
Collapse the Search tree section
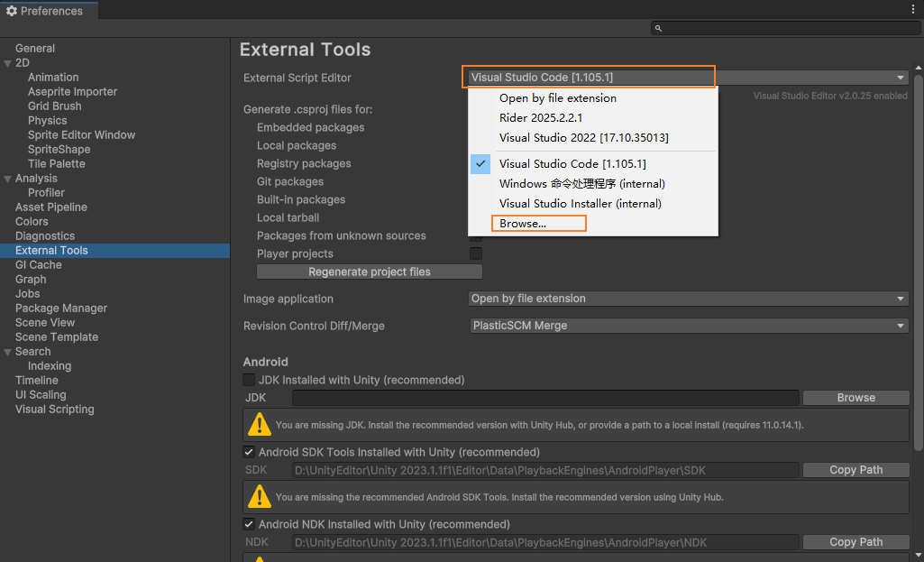point(7,352)
